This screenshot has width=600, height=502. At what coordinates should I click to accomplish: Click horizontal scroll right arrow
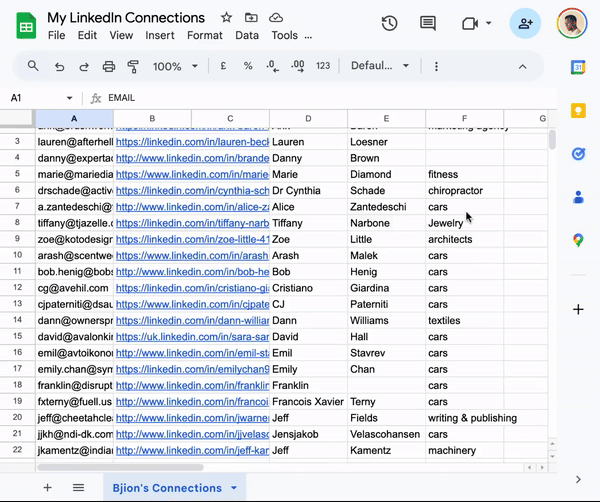pyautogui.click(x=542, y=467)
